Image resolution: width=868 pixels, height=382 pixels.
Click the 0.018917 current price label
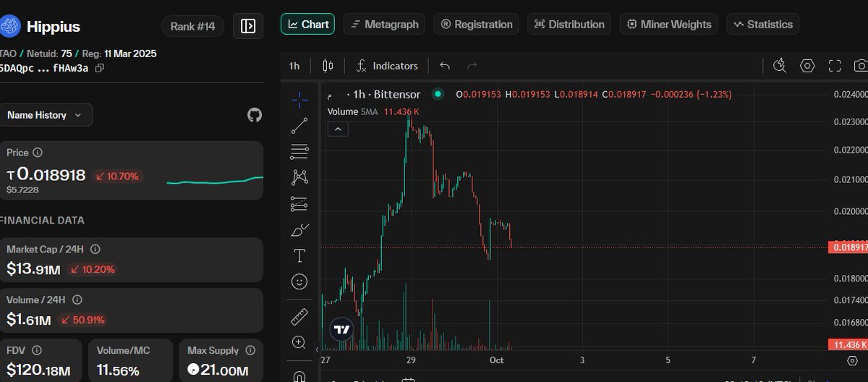[848, 247]
